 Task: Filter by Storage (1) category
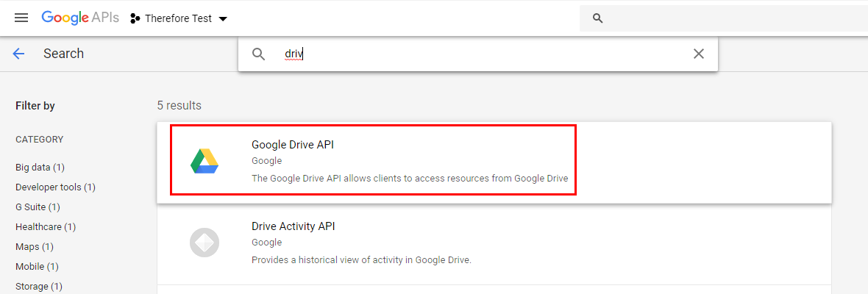click(39, 287)
